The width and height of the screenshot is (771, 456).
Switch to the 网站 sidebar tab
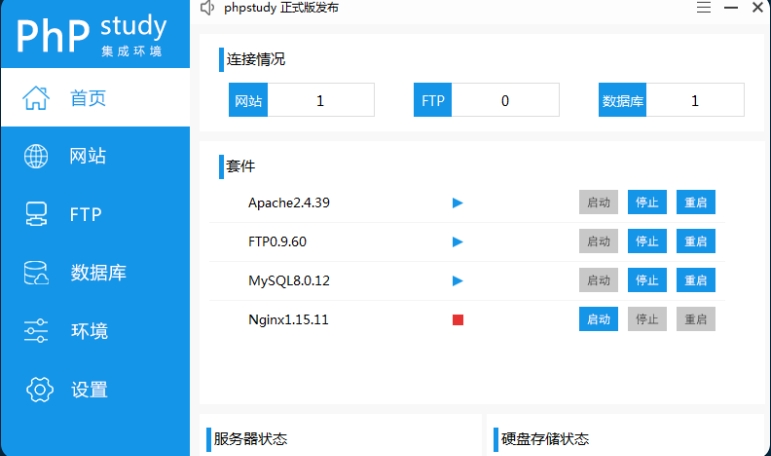[x=88, y=156]
